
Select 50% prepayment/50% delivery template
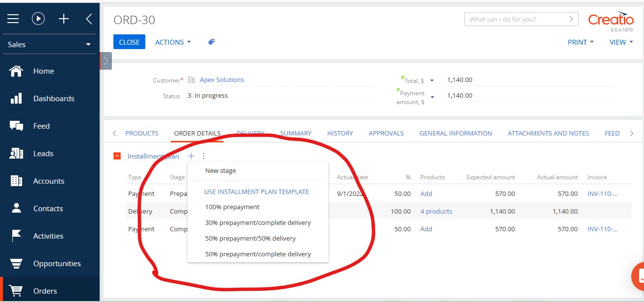click(x=258, y=239)
